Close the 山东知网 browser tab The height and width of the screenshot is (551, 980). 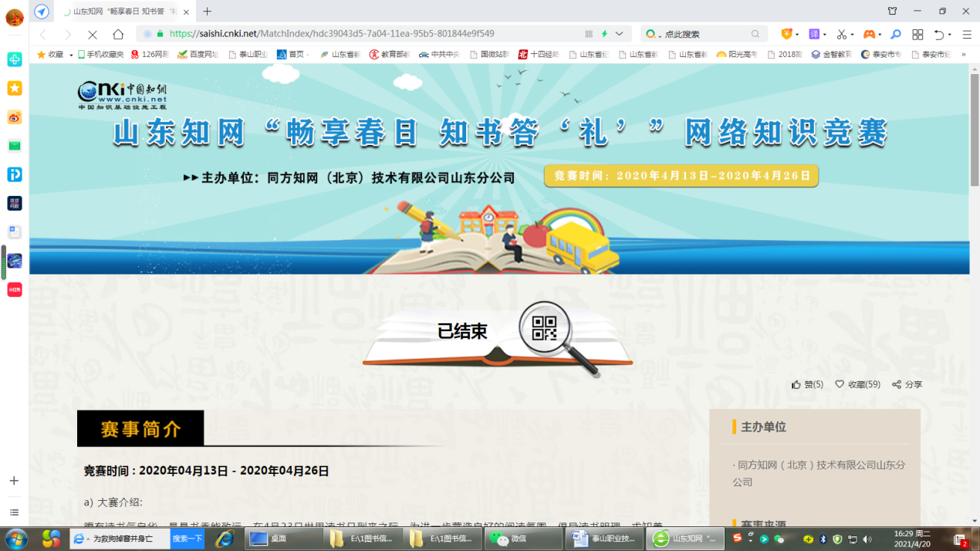pyautogui.click(x=186, y=12)
